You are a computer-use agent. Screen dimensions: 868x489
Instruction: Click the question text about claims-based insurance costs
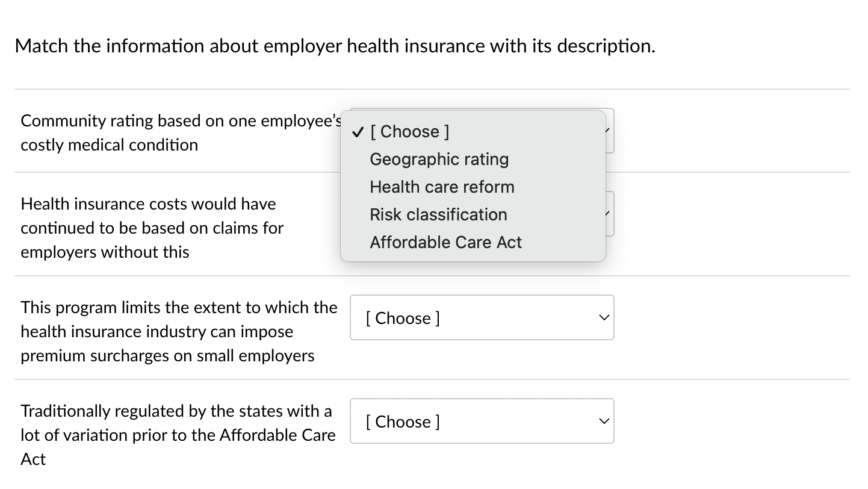(x=151, y=228)
